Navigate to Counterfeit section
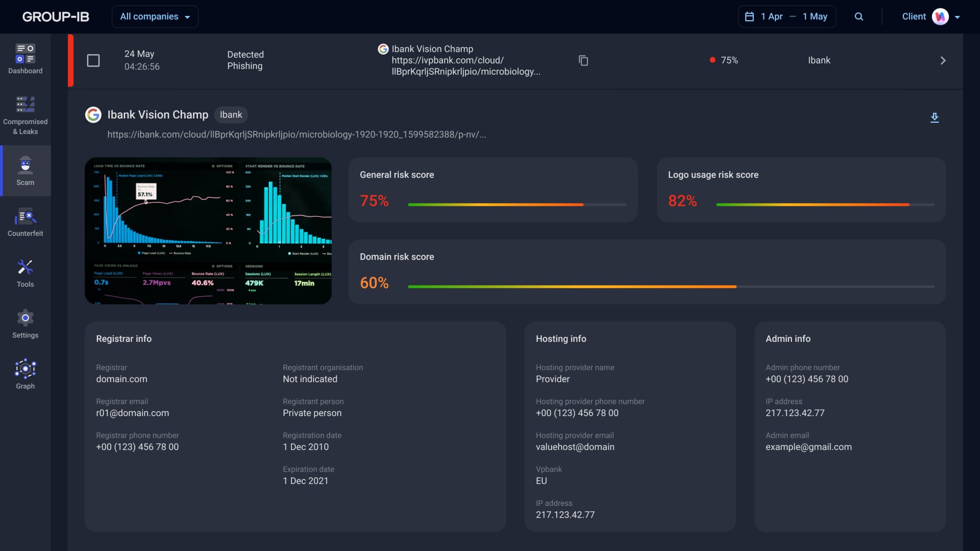 click(25, 221)
